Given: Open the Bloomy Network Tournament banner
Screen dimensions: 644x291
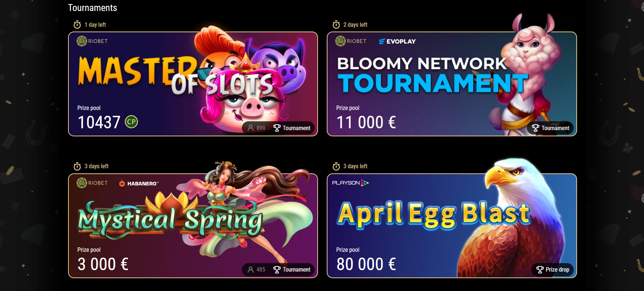Looking at the screenshot, I should coord(452,84).
